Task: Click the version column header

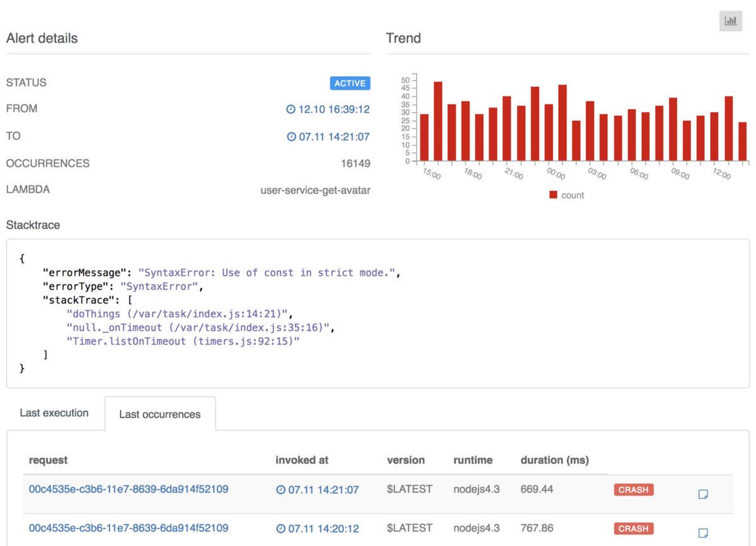Action: pos(406,460)
